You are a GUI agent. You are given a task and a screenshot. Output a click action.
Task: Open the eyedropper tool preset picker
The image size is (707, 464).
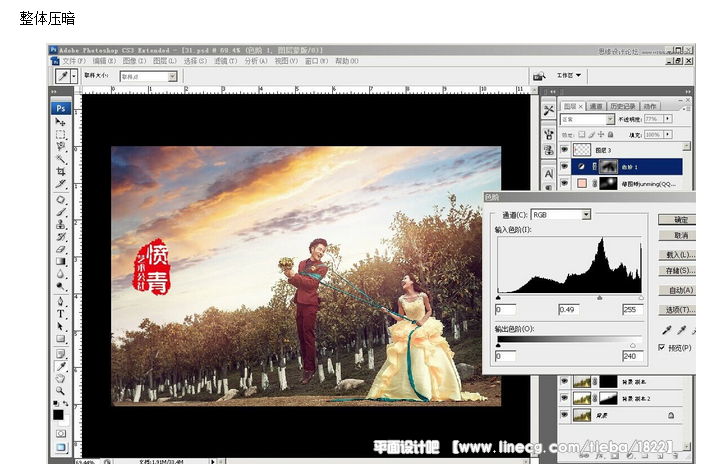pos(74,76)
